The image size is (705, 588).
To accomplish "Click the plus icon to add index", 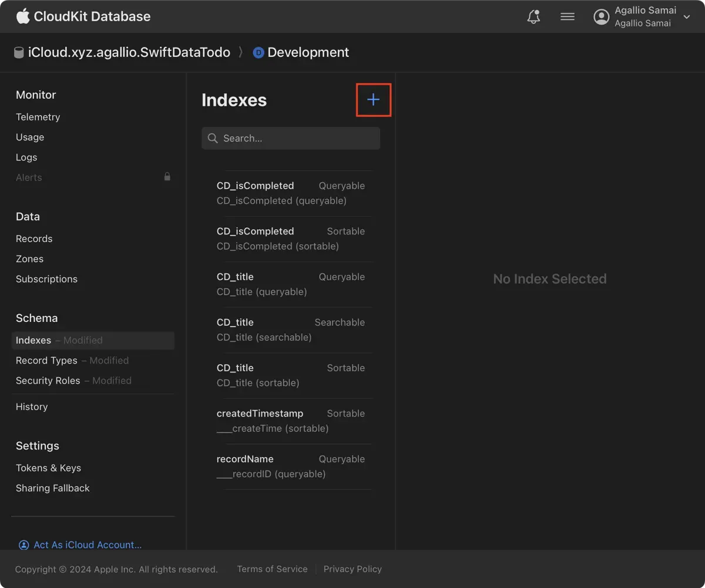I will point(373,100).
